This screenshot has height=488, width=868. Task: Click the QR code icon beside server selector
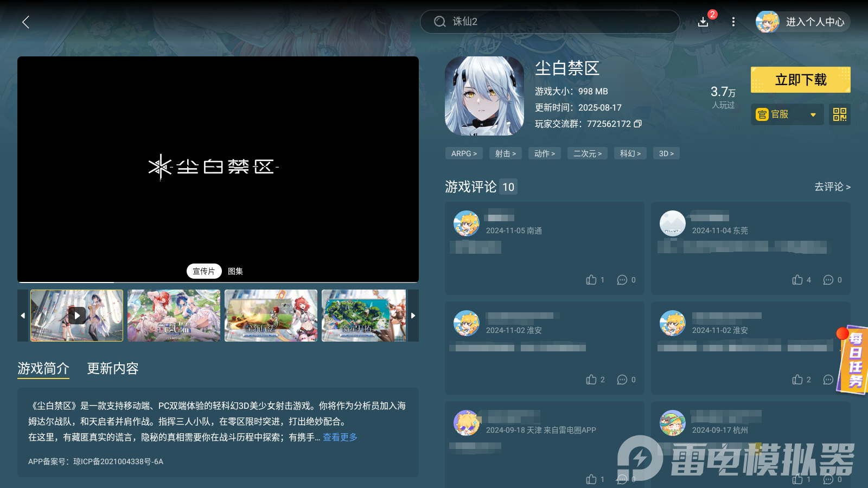[839, 114]
